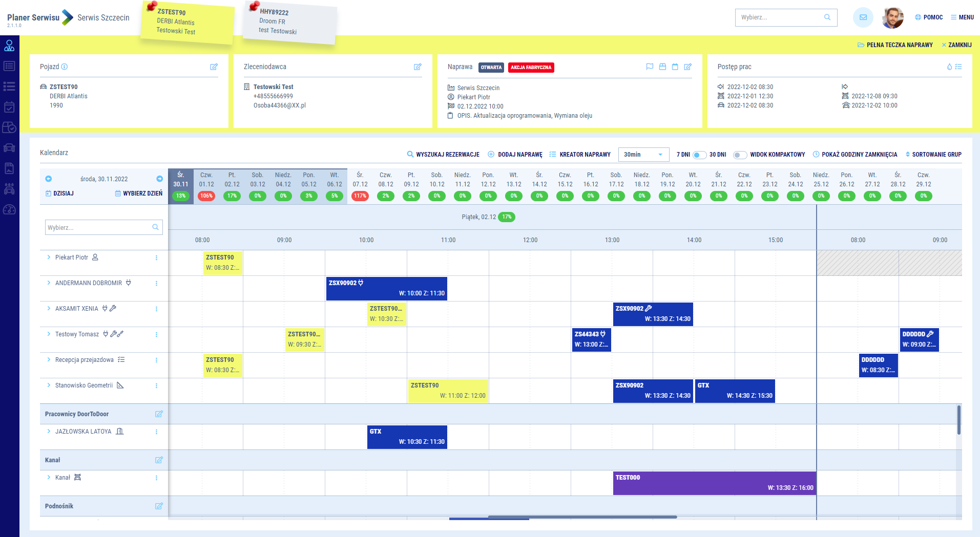980x537 pixels.
Task: Enable the Widok Kompaktowy switch
Action: pyautogui.click(x=739, y=155)
